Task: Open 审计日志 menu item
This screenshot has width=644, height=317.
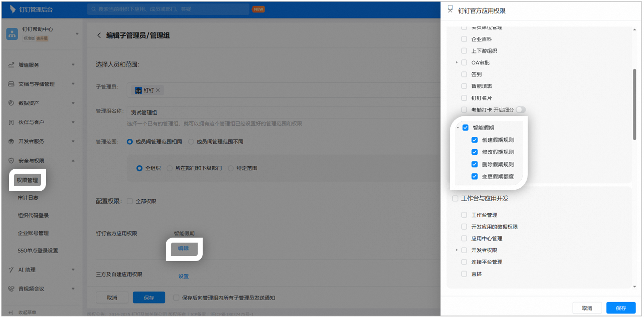Action: 28,198
